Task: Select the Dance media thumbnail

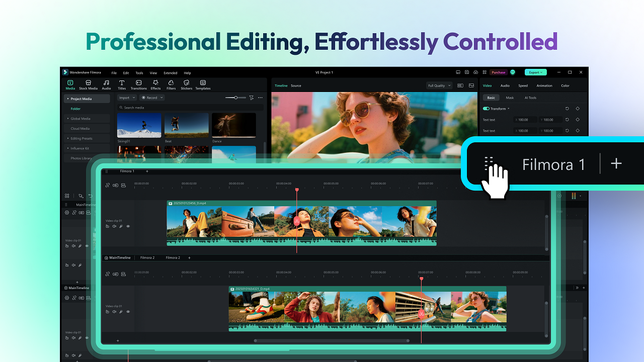Action: (233, 125)
